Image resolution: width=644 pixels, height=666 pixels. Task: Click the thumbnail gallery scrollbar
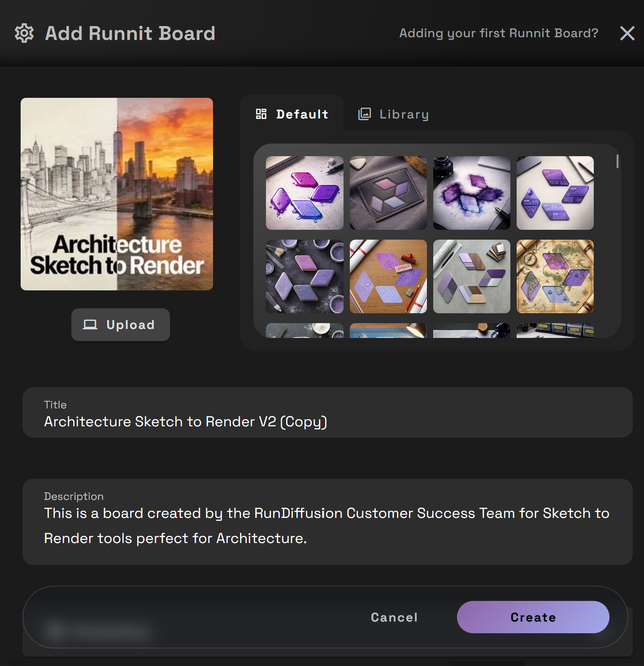tap(618, 162)
